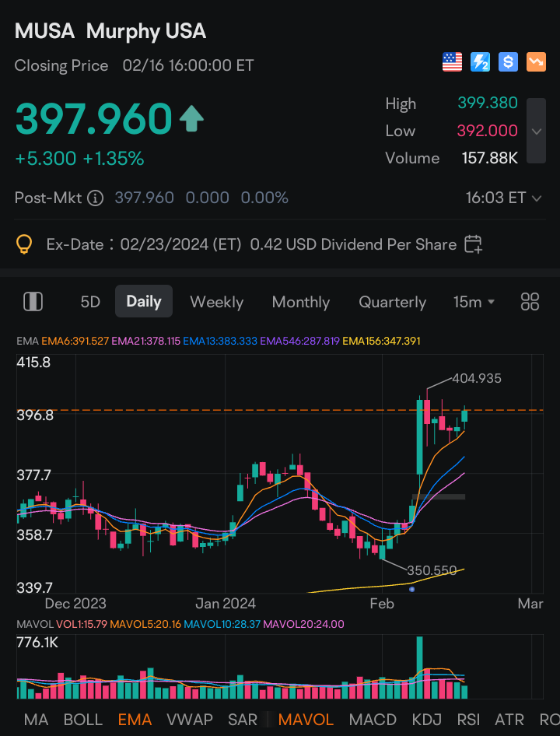Toggle the MAVOL sub-indicator

(x=306, y=720)
